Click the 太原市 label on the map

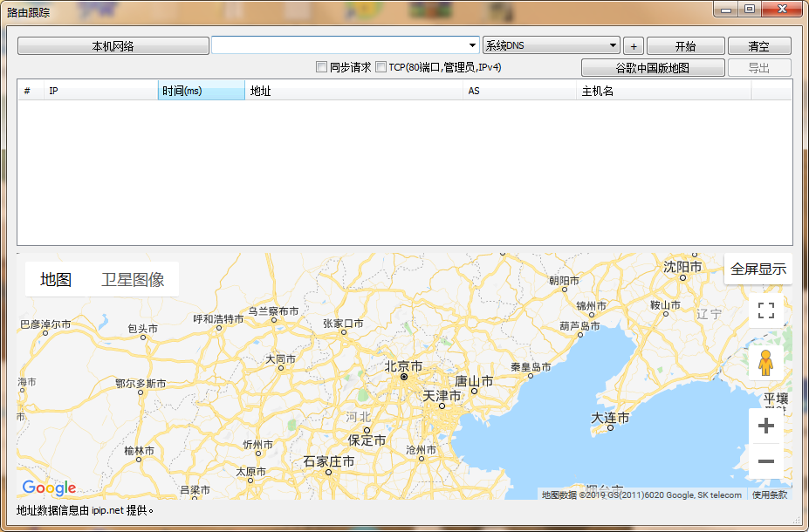[x=250, y=471]
